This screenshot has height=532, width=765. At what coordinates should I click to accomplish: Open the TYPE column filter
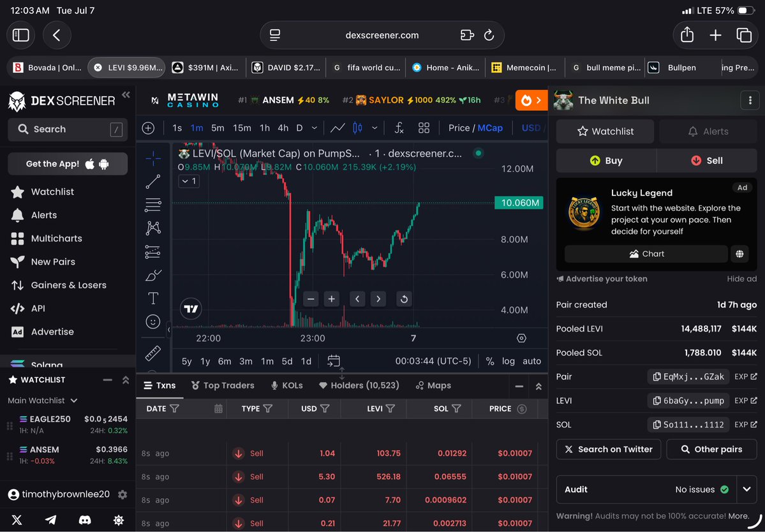point(268,409)
